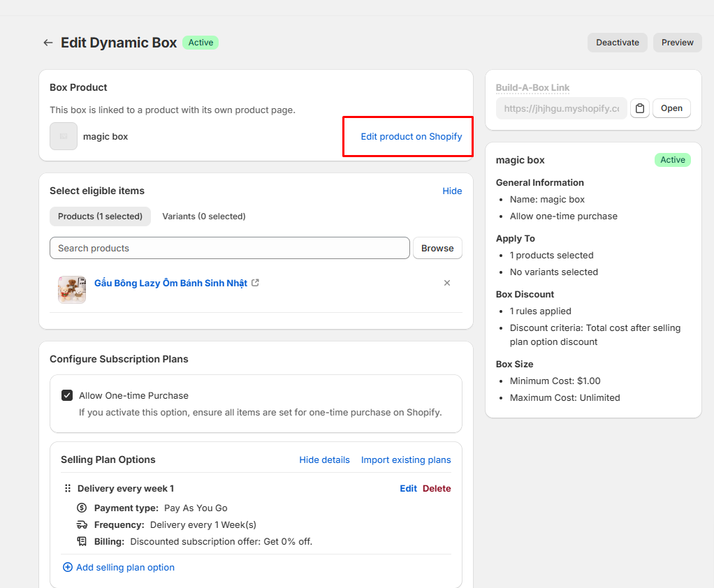Click the teddy bear product thumbnail

[72, 289]
